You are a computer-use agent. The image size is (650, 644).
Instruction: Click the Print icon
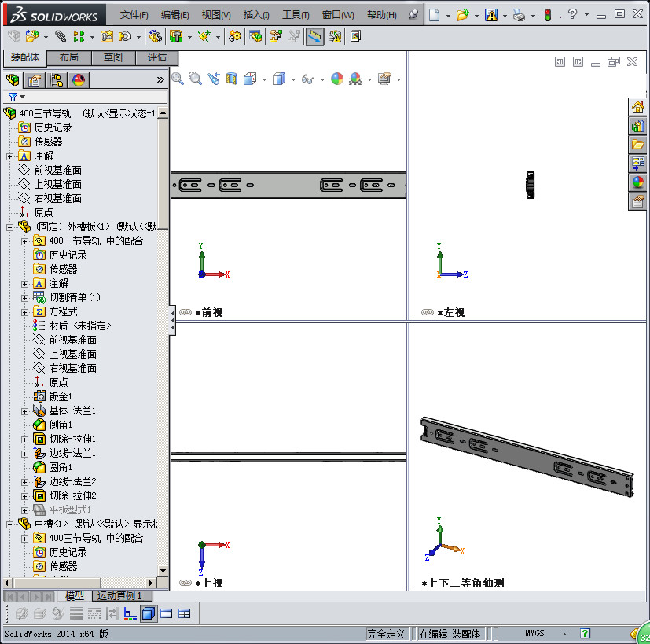[x=519, y=16]
